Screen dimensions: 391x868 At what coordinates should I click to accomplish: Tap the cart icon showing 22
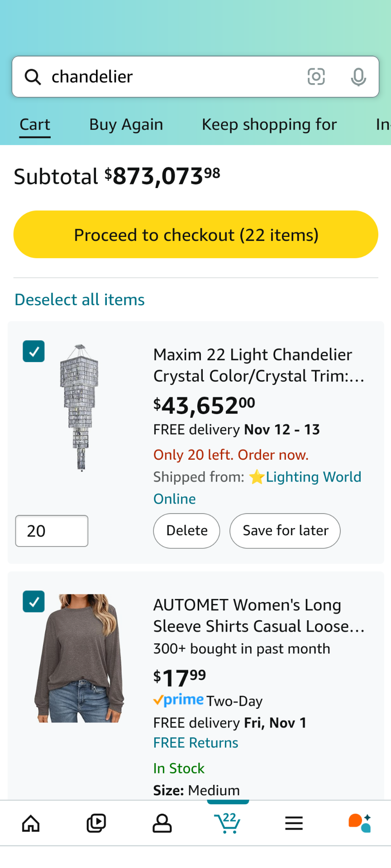coord(228,823)
